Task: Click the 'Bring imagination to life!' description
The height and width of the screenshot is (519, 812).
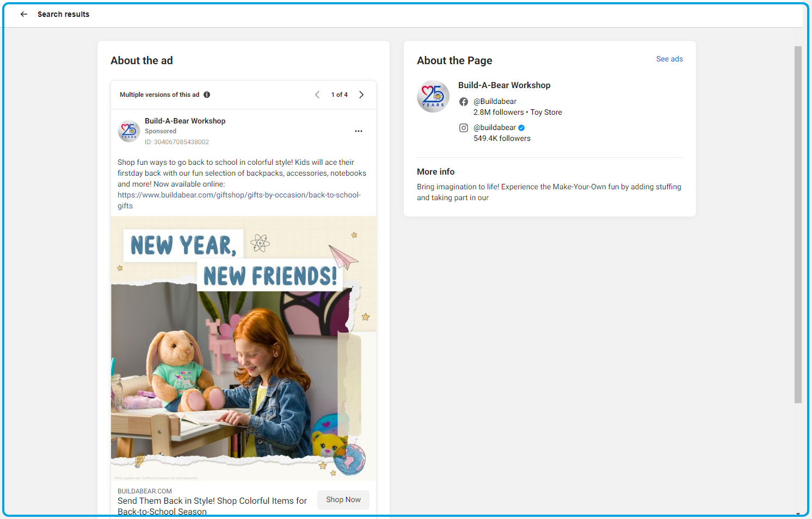Action: click(x=549, y=192)
